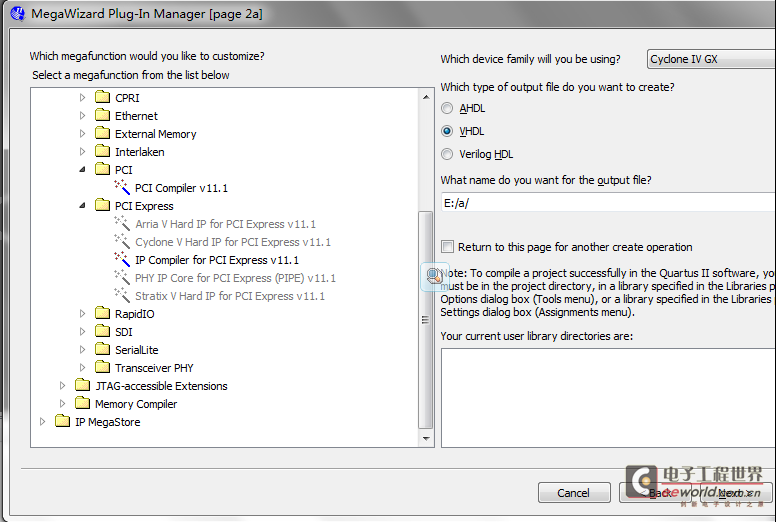776x522 pixels.
Task: Click the PHY IP Core (PIPE) wand icon
Action: [122, 278]
